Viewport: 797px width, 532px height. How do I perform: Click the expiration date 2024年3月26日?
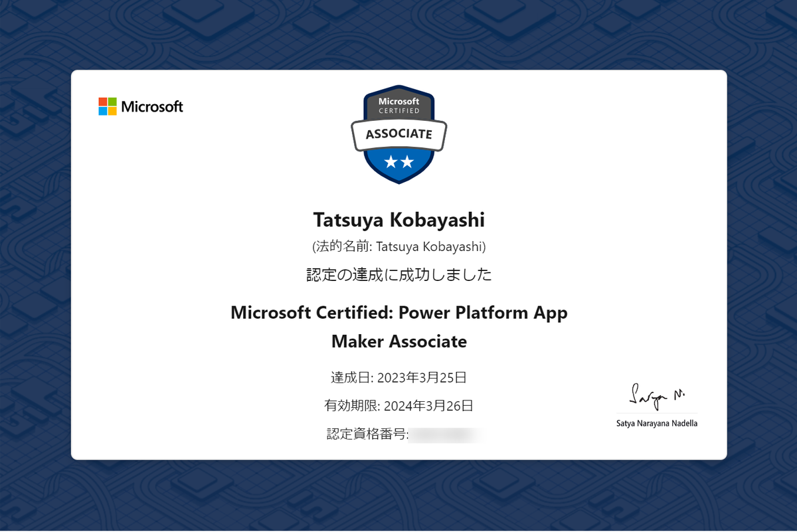point(428,406)
